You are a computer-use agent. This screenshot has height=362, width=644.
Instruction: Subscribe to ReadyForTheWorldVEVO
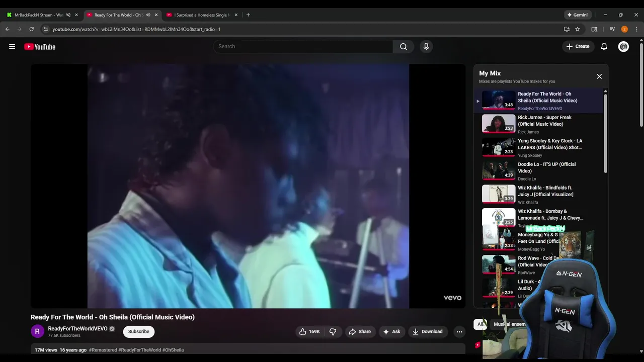pyautogui.click(x=139, y=332)
